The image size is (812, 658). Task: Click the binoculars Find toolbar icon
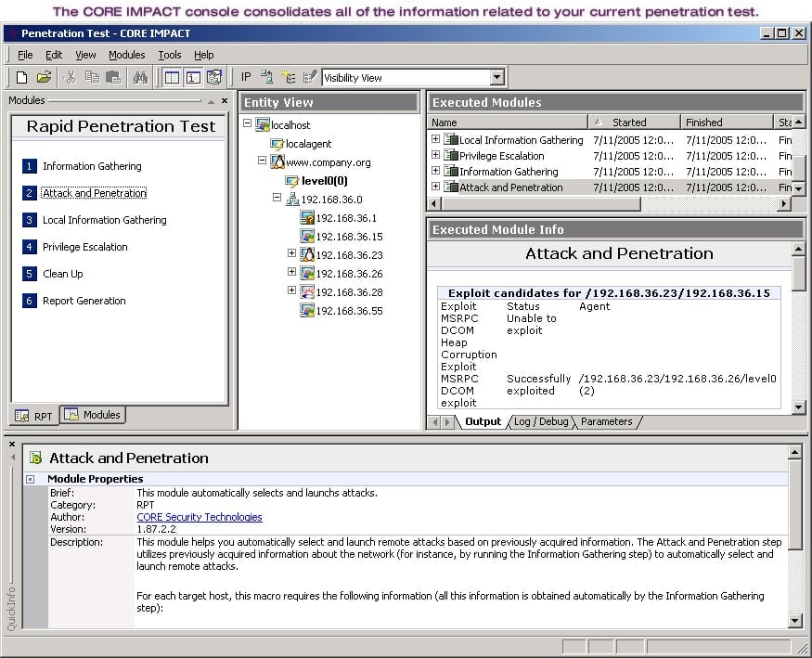pyautogui.click(x=140, y=78)
